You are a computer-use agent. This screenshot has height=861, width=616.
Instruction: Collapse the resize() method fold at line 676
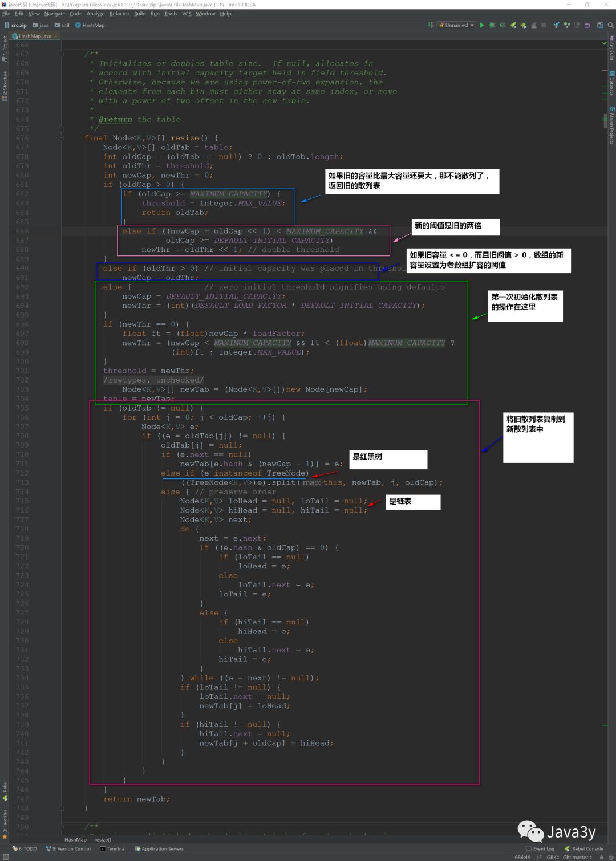(x=61, y=138)
